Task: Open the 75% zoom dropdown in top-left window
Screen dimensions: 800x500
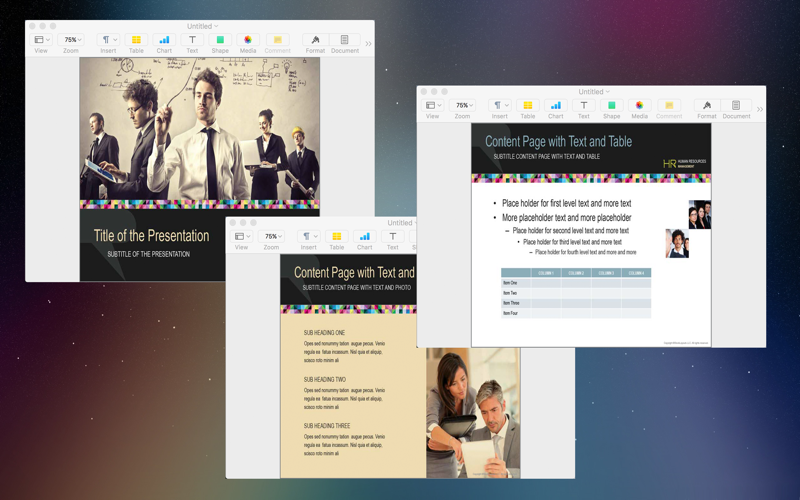Action: [x=71, y=40]
